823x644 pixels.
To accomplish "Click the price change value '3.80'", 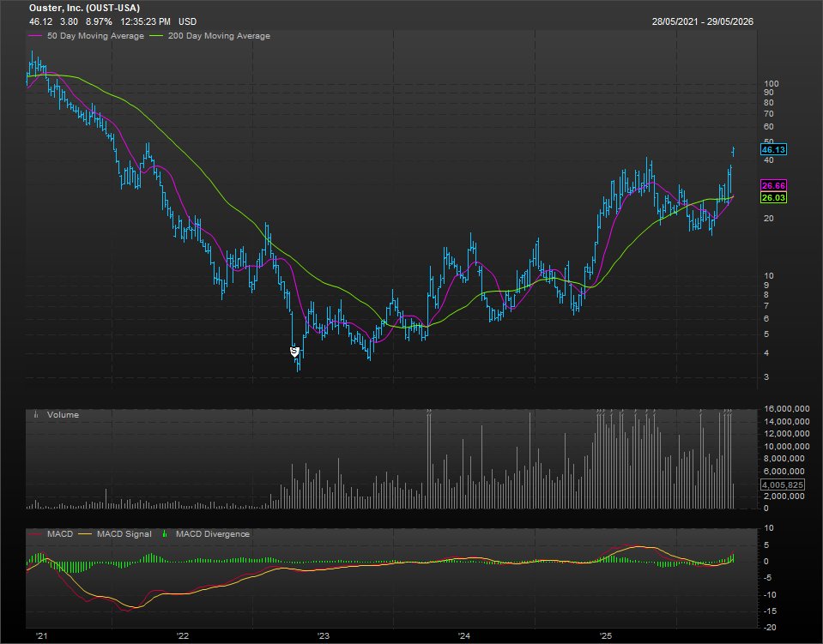I will tap(69, 21).
